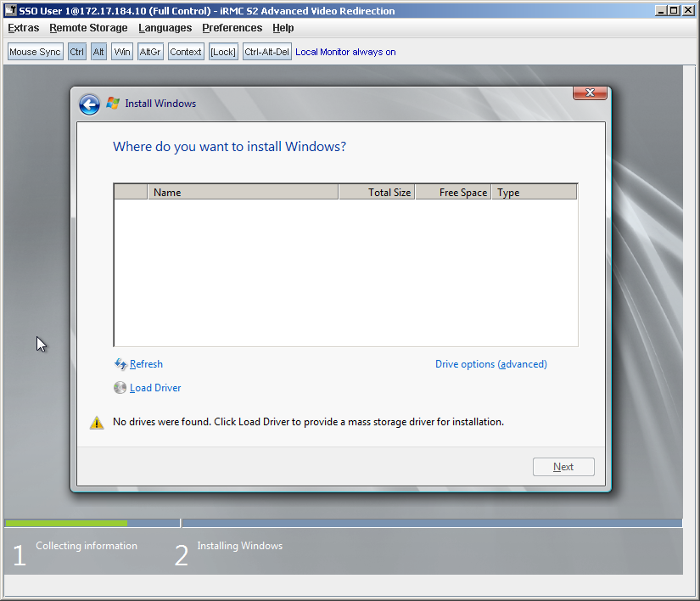This screenshot has height=601, width=700.
Task: Click the Installing Windows step label
Action: (x=240, y=546)
